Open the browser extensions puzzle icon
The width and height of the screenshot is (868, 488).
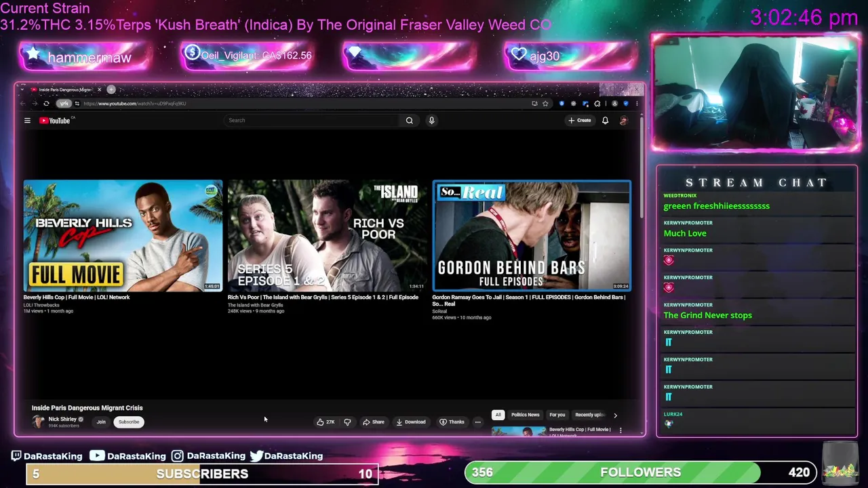coord(597,104)
